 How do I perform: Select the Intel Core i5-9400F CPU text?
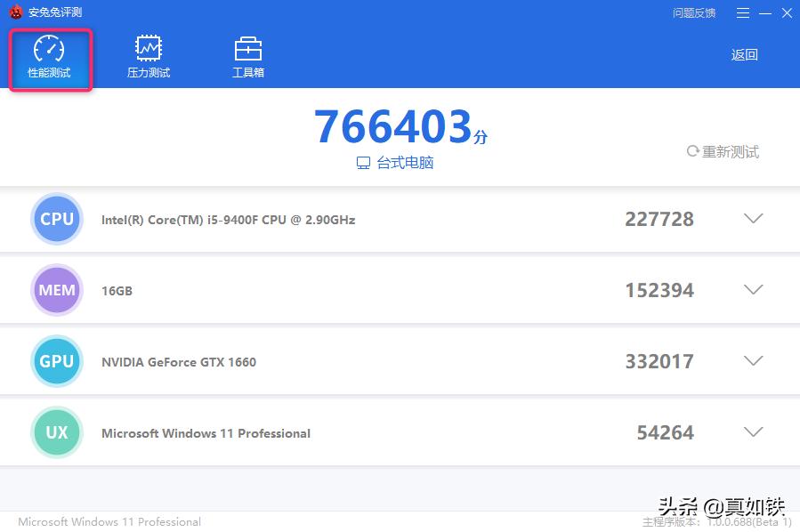[x=228, y=220]
